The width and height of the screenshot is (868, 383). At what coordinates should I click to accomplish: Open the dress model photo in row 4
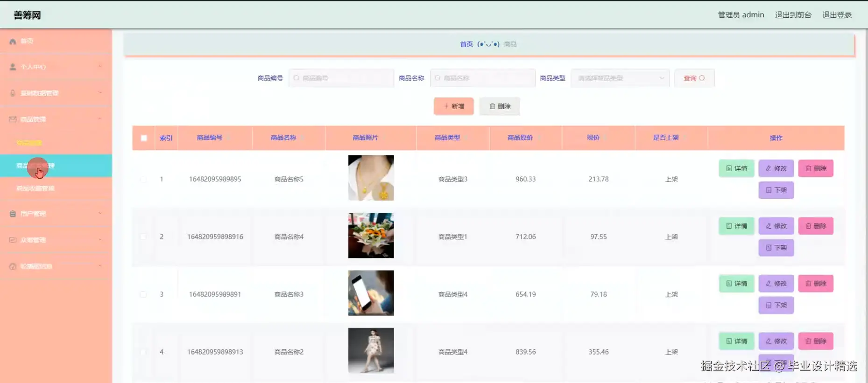tap(371, 351)
